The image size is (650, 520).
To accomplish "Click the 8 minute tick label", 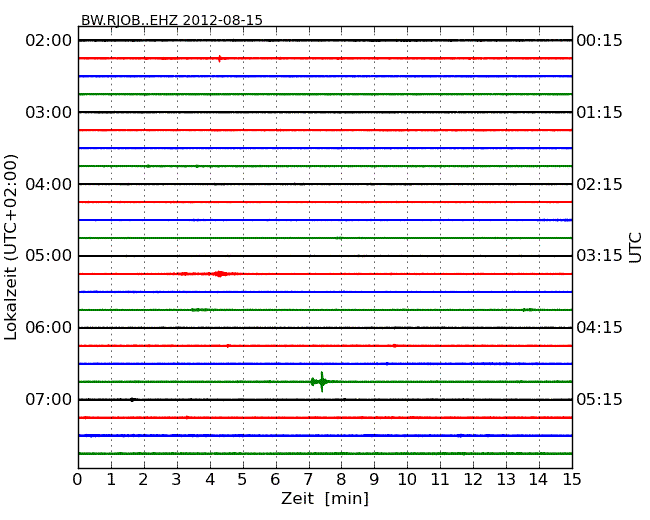I will 341,480.
